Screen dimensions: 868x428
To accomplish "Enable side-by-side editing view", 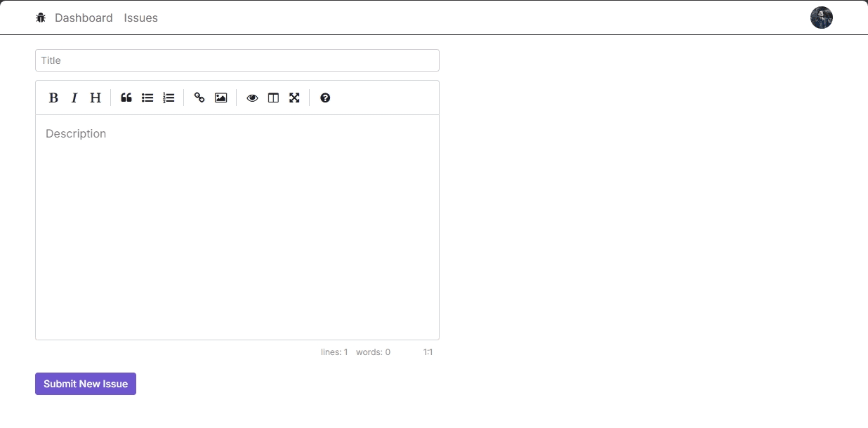I will 273,98.
